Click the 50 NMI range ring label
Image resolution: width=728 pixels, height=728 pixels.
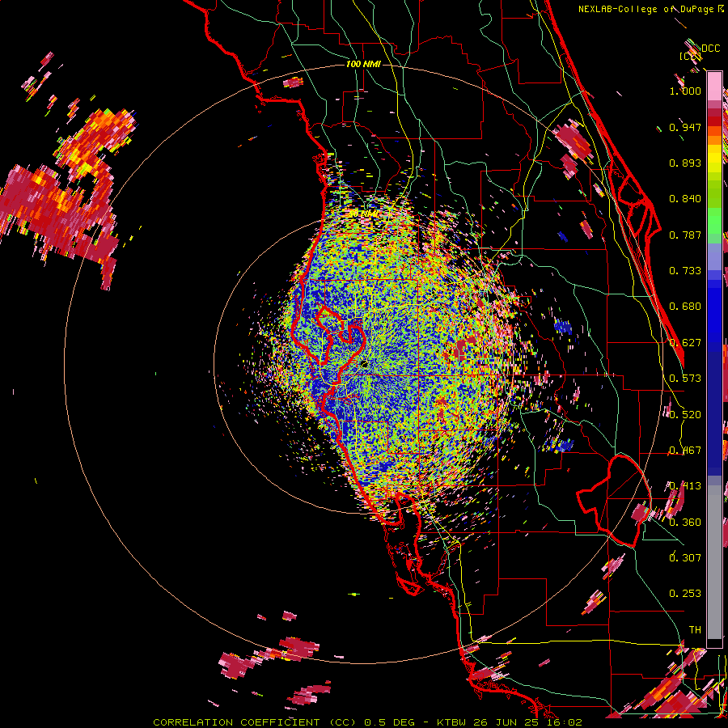click(x=363, y=214)
